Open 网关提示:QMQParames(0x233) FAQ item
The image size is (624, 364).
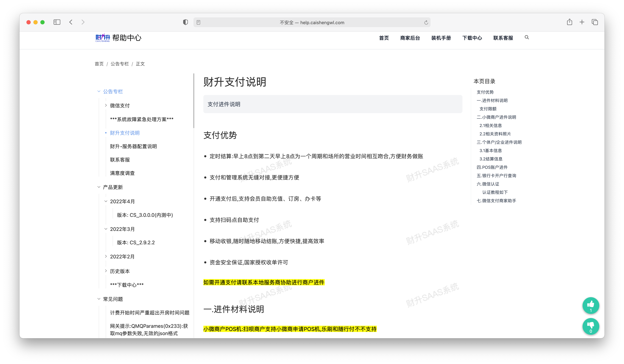(x=149, y=330)
